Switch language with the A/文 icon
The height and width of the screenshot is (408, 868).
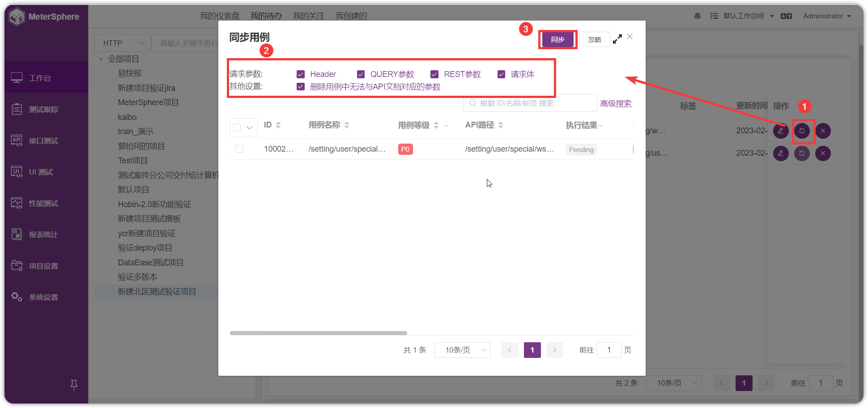[786, 16]
